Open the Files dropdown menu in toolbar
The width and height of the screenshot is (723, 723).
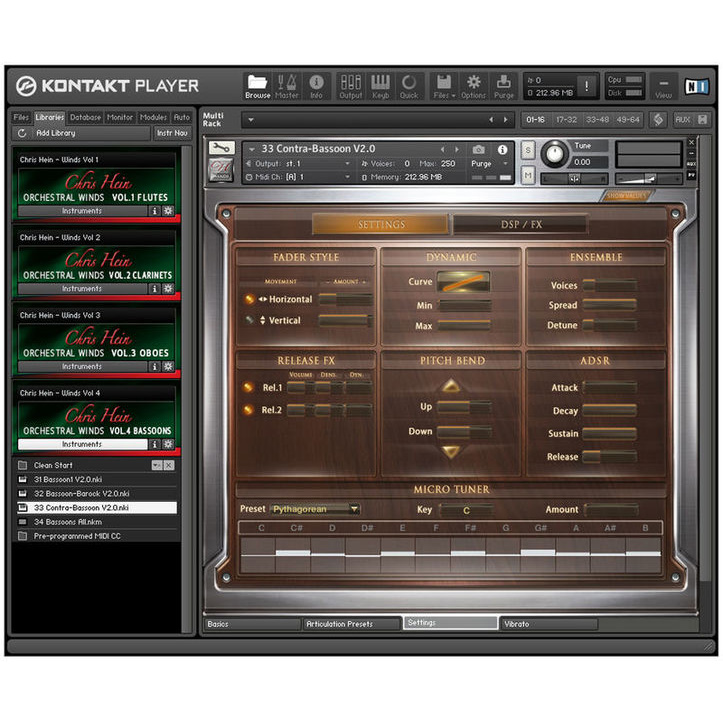point(444,86)
